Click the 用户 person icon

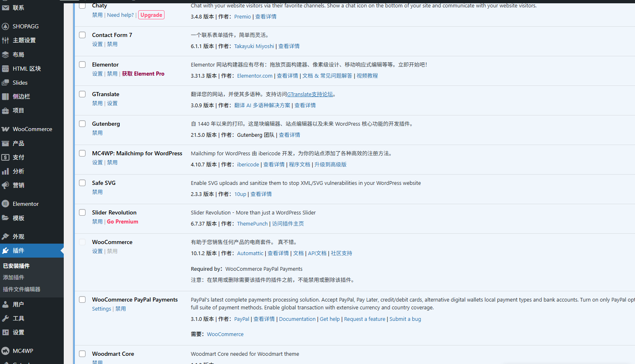pos(5,304)
